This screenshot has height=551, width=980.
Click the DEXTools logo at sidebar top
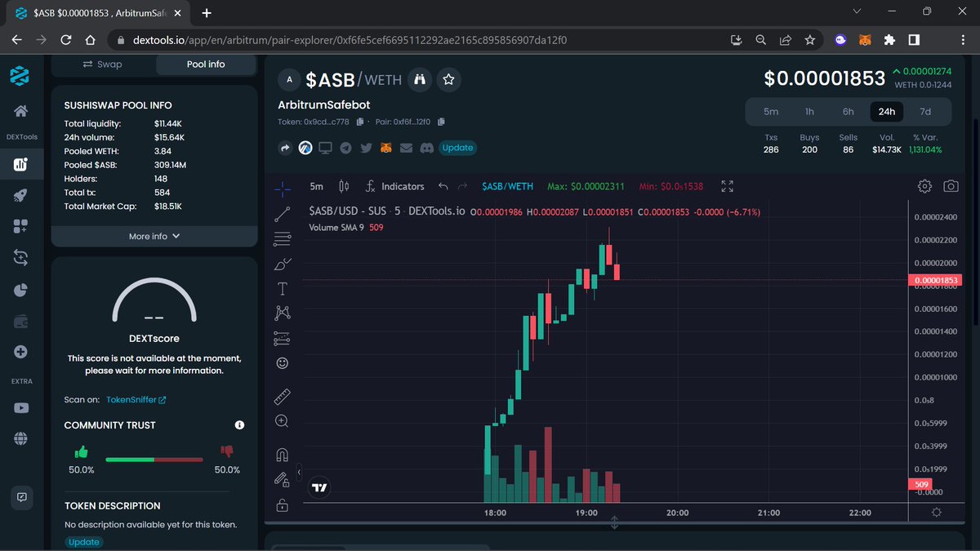click(20, 76)
